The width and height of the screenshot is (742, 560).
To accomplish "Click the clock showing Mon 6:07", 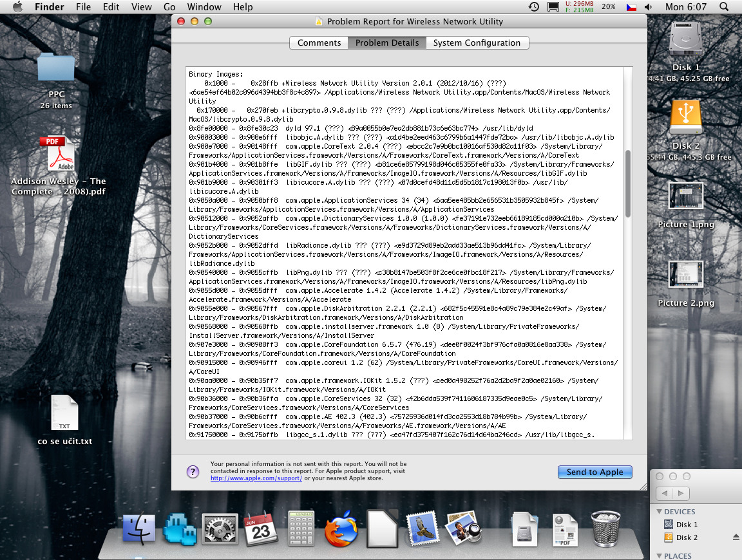I will click(x=686, y=6).
